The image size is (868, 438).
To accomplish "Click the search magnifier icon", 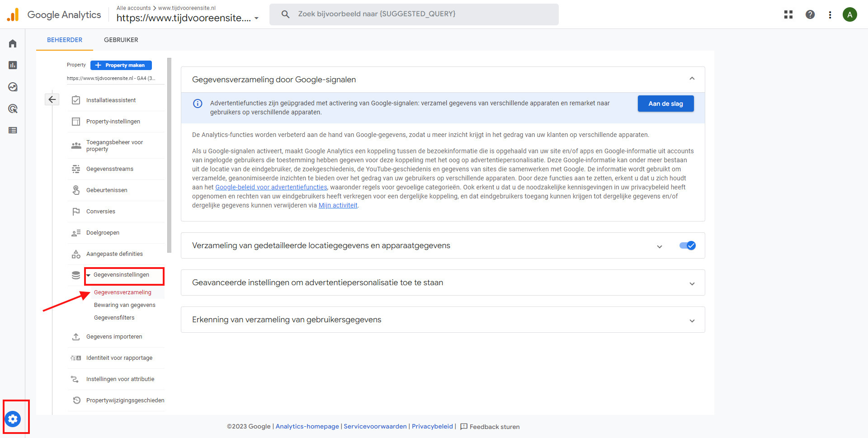I will pos(285,14).
